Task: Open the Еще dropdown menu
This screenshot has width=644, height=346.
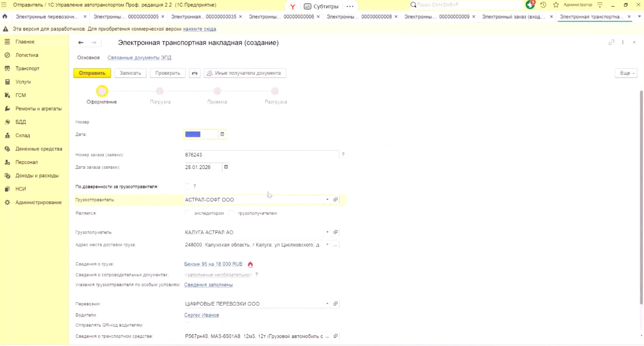Action: [x=626, y=73]
